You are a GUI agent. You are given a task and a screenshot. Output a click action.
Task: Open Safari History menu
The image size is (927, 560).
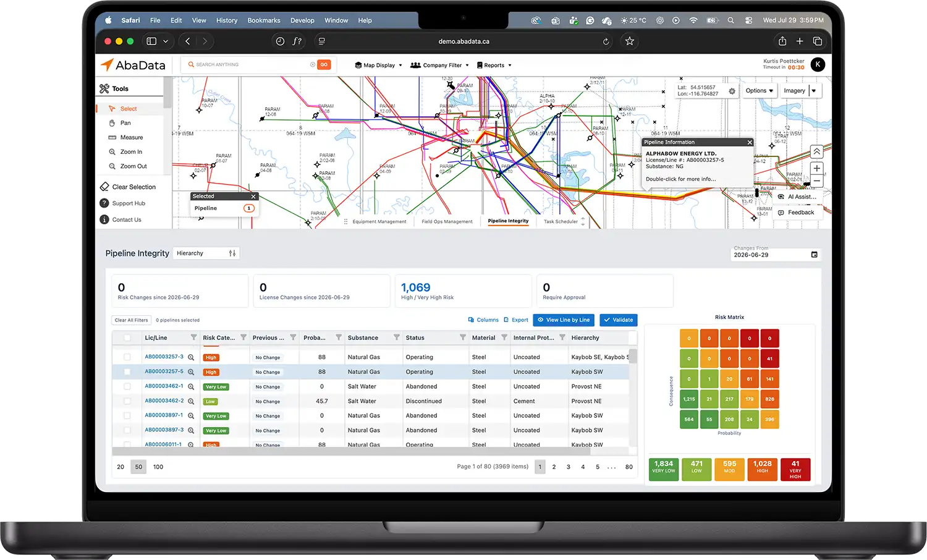coord(227,20)
